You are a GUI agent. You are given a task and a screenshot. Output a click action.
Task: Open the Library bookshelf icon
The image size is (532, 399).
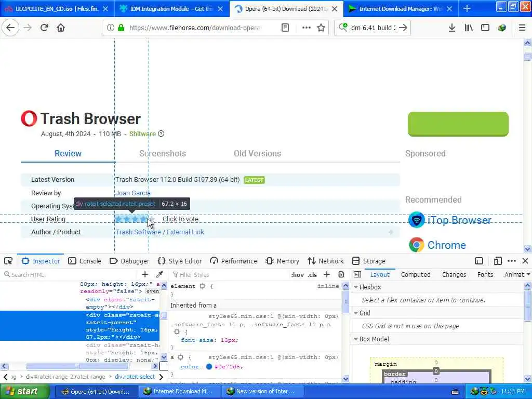click(469, 28)
